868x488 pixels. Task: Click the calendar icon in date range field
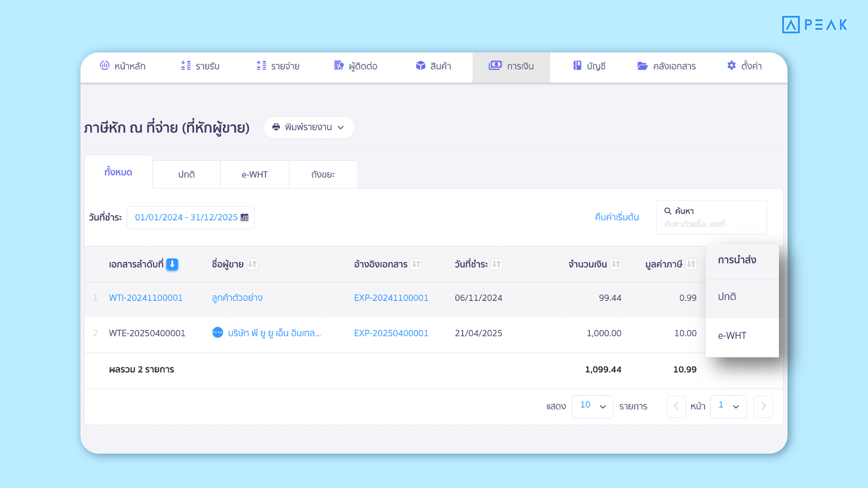pyautogui.click(x=245, y=217)
